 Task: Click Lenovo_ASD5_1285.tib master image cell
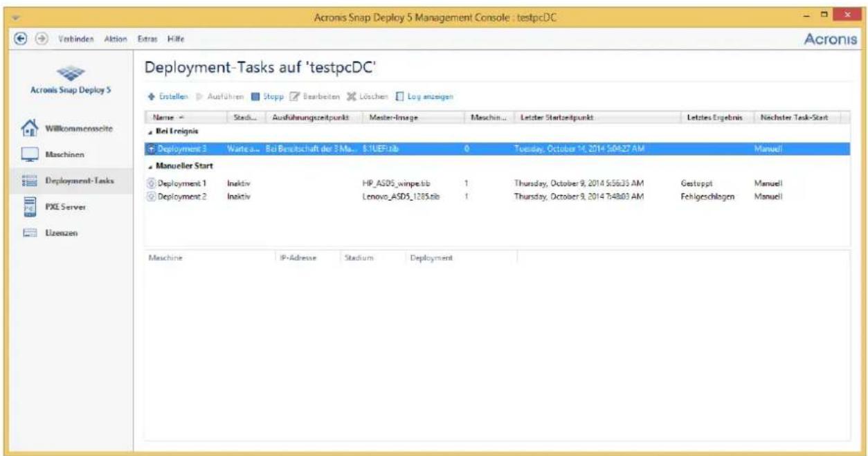point(401,196)
